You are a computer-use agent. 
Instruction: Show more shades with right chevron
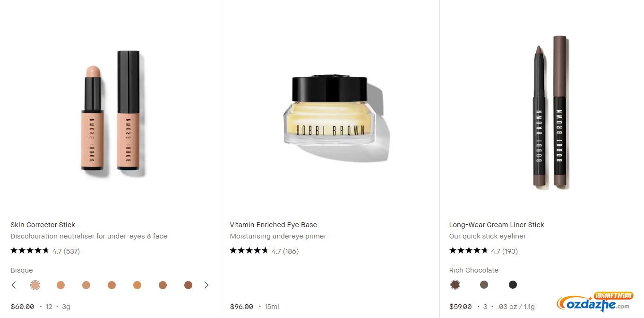click(x=206, y=285)
